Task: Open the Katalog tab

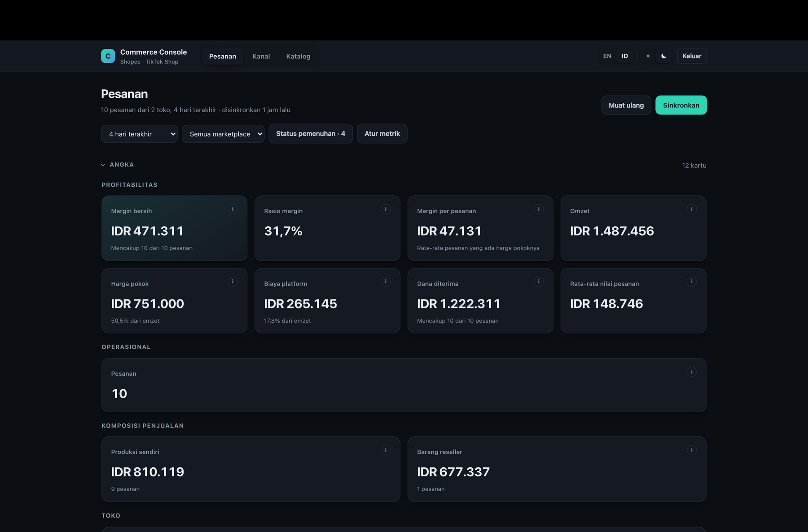Action: (x=299, y=56)
